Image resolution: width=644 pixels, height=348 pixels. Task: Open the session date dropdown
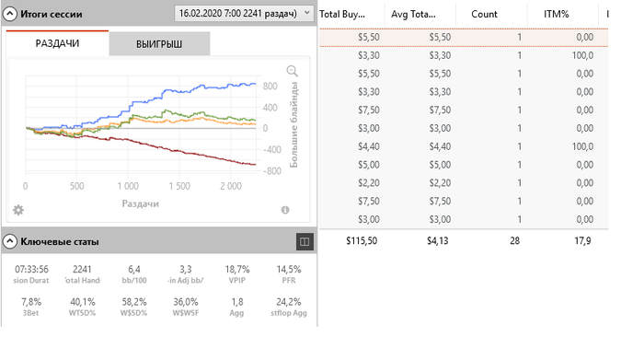click(x=244, y=14)
